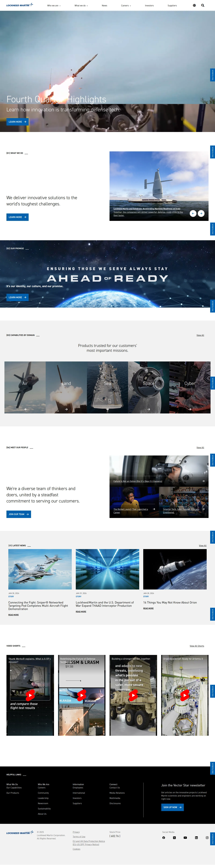This screenshot has width=215, height=868.
Task: Open the Terms of Use footer link
Action: coord(79,837)
